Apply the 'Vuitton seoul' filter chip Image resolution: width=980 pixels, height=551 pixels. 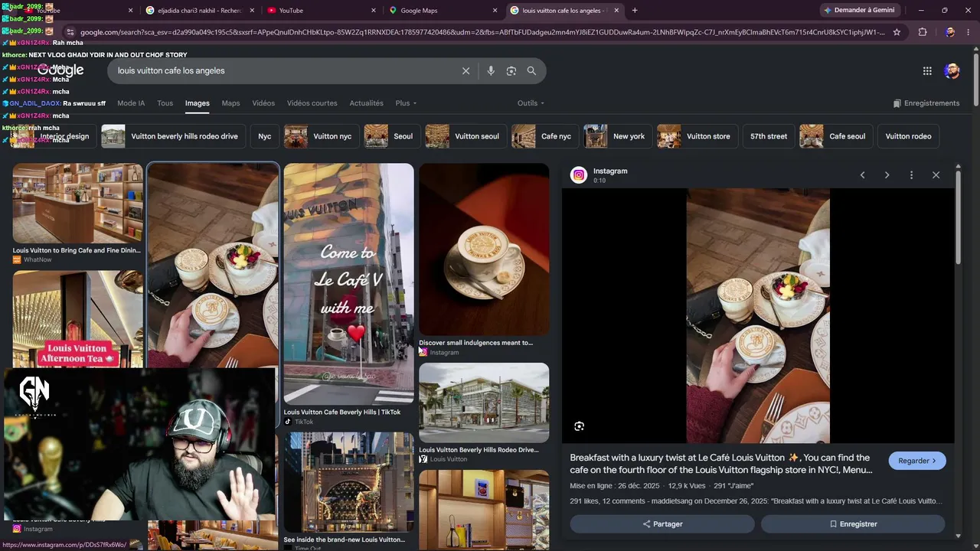[x=465, y=136]
